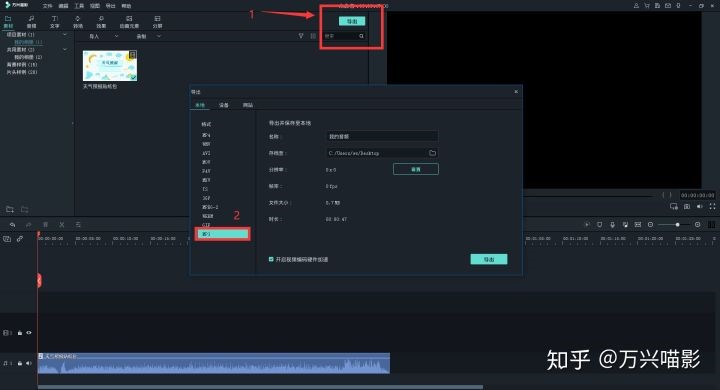720x390 pixels.
Task: Toggle the eye visibility on video track
Action: 29,333
